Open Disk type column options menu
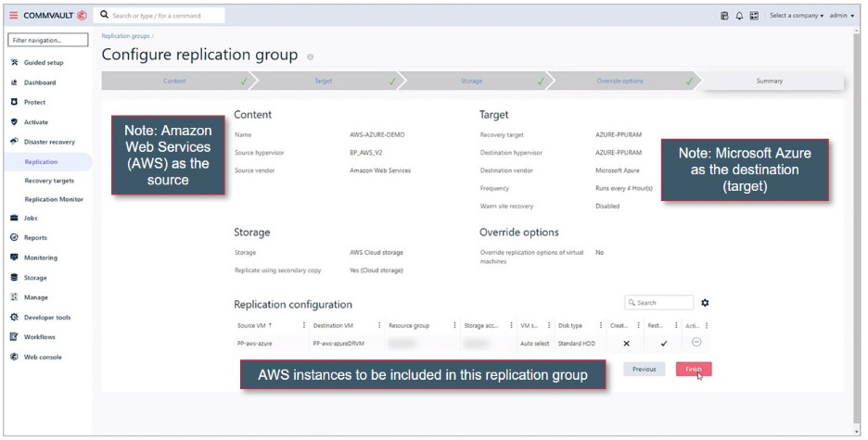The width and height of the screenshot is (868, 440). [x=601, y=325]
